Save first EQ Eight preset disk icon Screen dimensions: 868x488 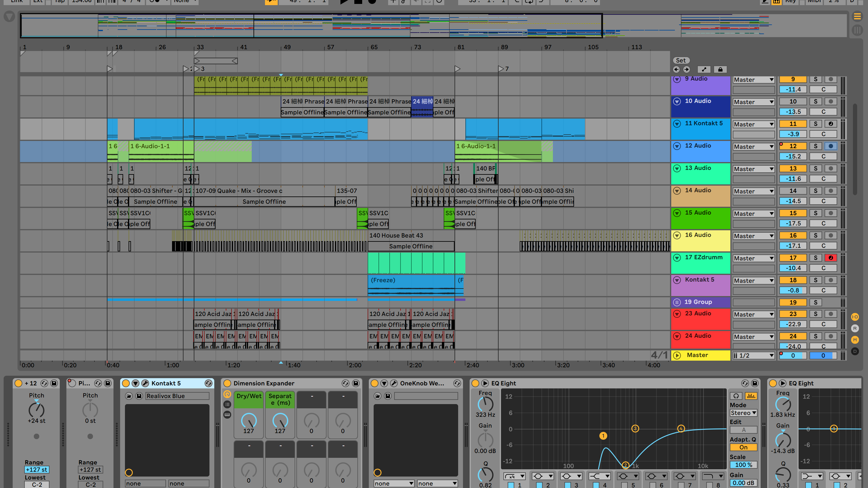coord(755,383)
